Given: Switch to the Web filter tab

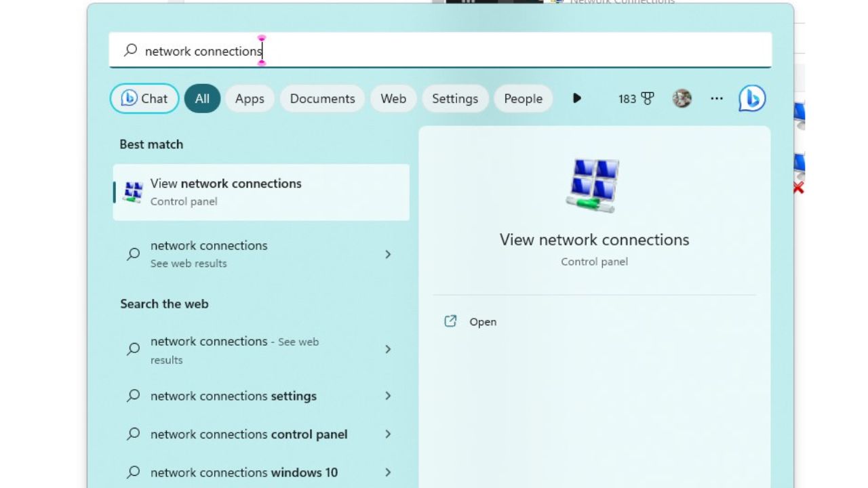Looking at the screenshot, I should [393, 98].
